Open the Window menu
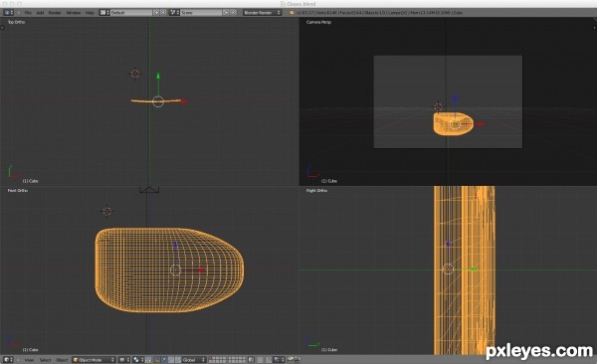Screen dimensions: 597x364 74,13
